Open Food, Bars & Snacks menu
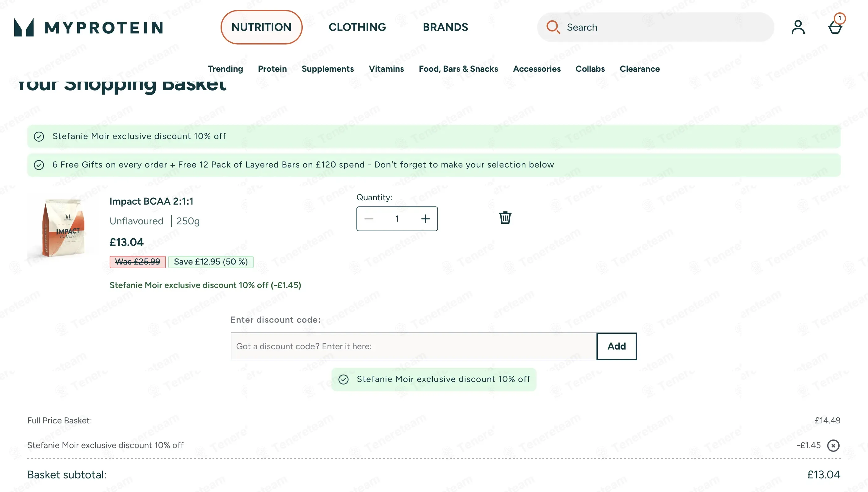Viewport: 868px width, 492px height. point(458,69)
